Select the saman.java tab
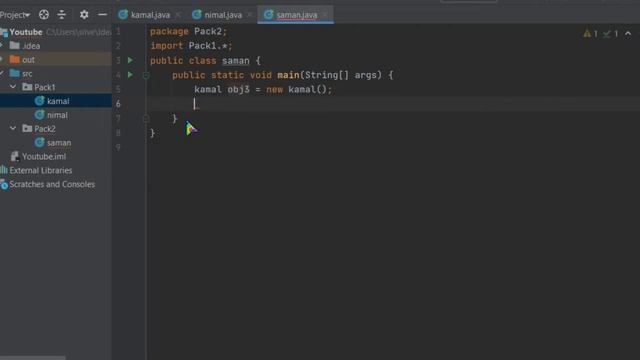 click(297, 15)
